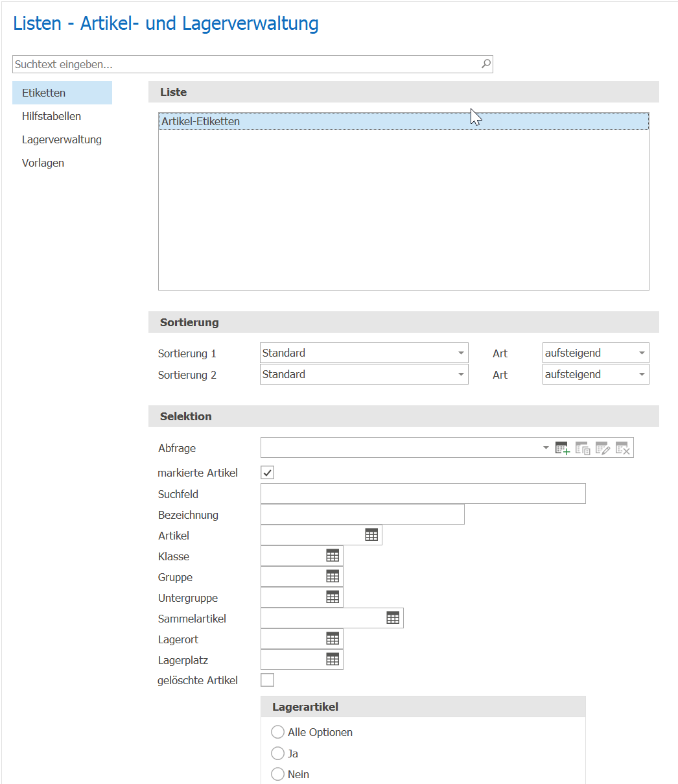Image resolution: width=678 pixels, height=784 pixels.
Task: Expand the Abfrage dropdown arrow
Action: (546, 448)
